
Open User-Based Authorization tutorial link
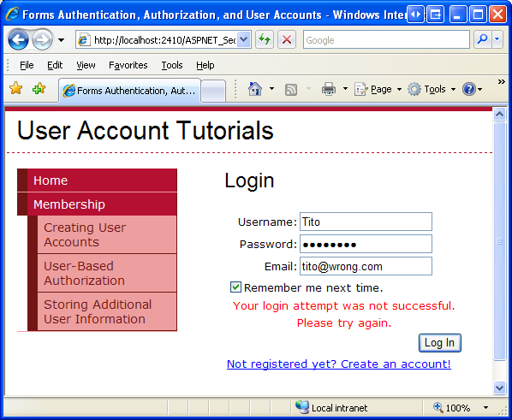click(x=107, y=273)
